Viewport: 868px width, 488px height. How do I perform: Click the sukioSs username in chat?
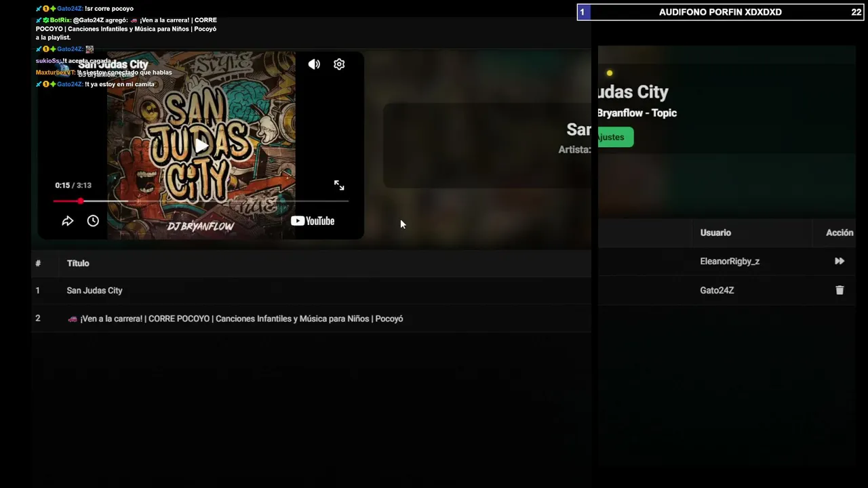pyautogui.click(x=48, y=61)
